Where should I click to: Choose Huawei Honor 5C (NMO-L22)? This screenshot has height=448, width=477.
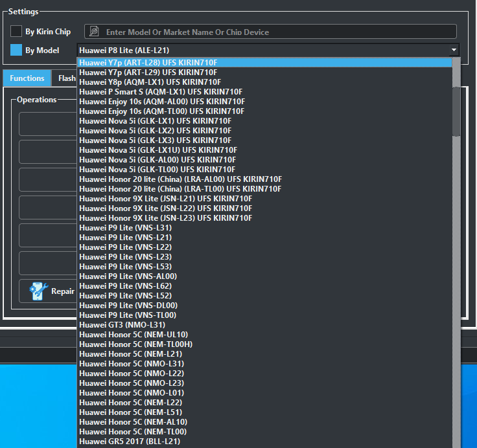pos(264,374)
